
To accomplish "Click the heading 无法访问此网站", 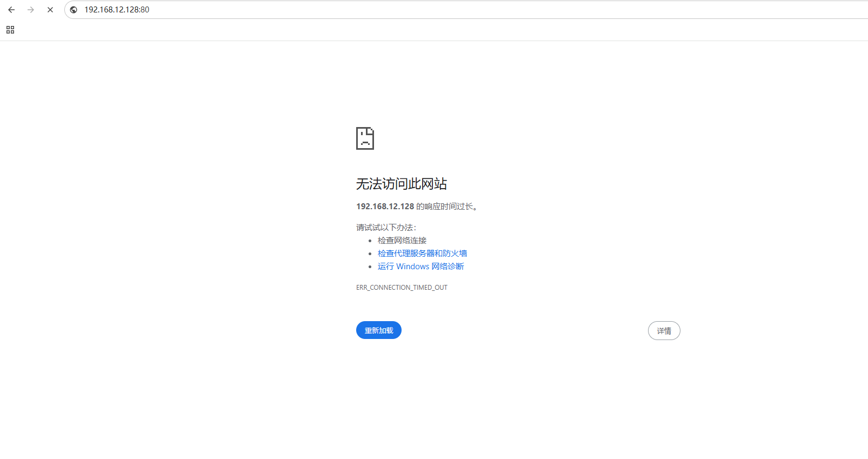I will 402,184.
